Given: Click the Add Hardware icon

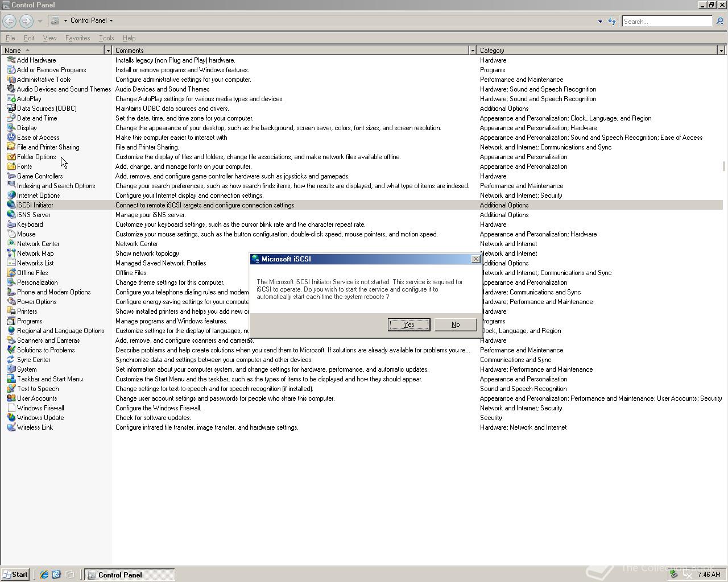Looking at the screenshot, I should 11,60.
